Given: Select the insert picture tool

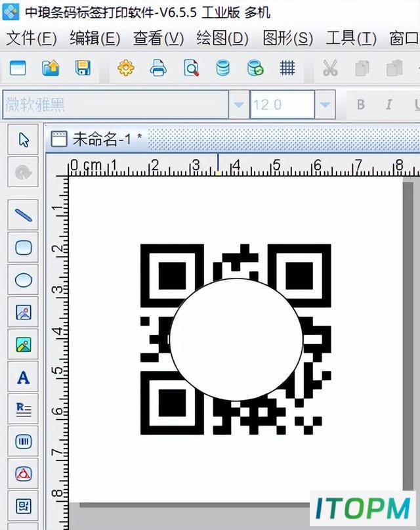Looking at the screenshot, I should click(x=23, y=312).
